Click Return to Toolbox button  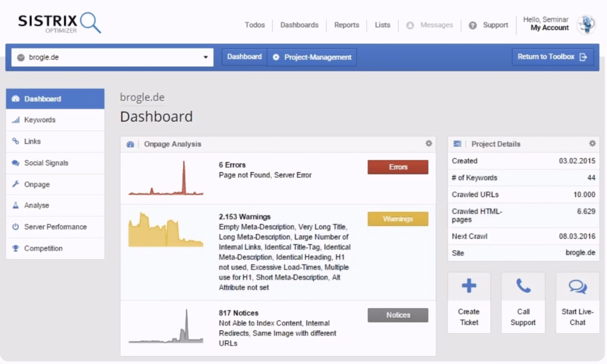[552, 57]
